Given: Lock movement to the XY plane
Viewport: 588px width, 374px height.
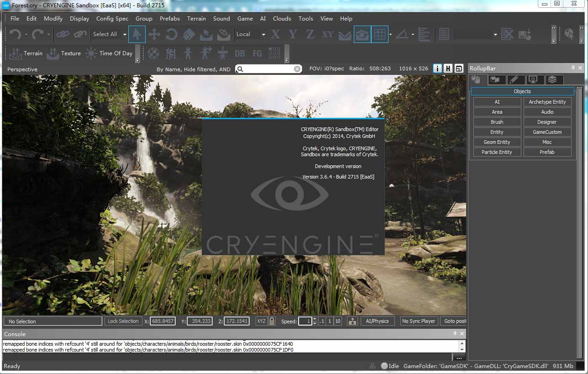Looking at the screenshot, I should (x=327, y=34).
